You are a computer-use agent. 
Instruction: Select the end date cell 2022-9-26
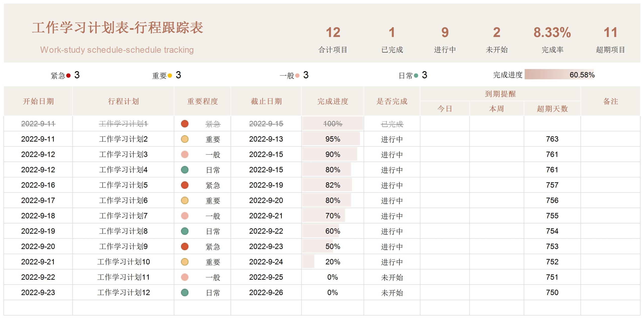266,292
